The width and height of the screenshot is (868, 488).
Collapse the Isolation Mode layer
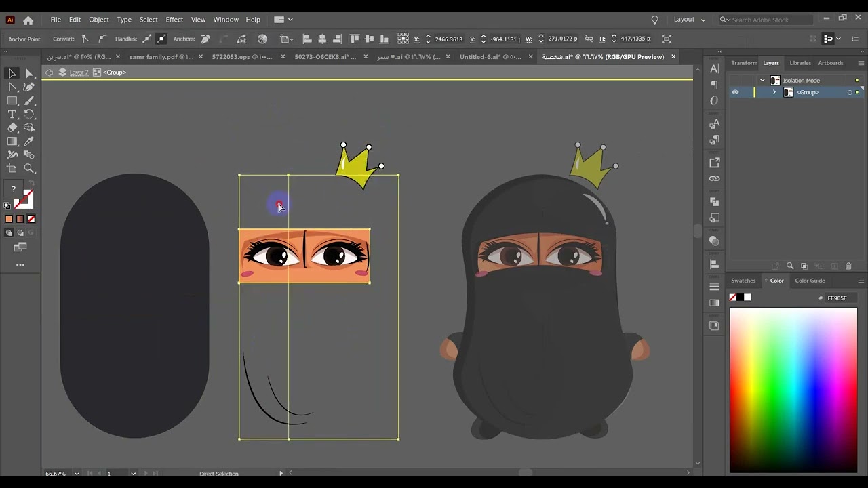click(x=762, y=80)
